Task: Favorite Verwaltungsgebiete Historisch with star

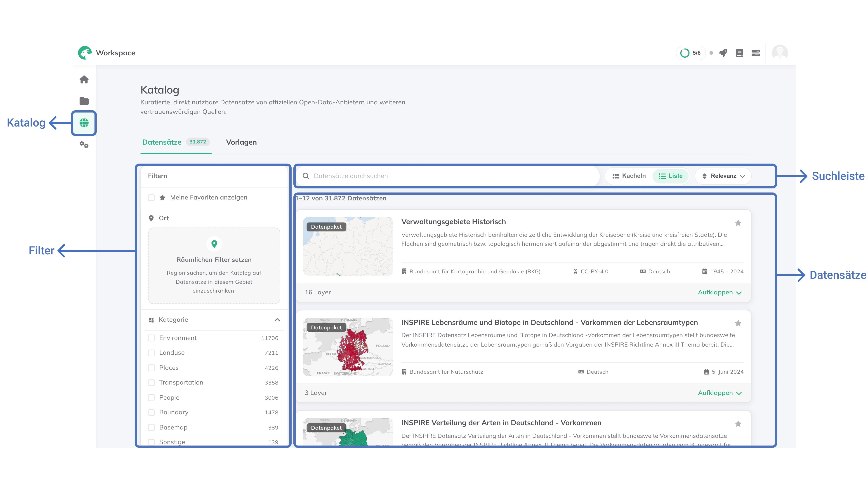Action: tap(738, 223)
